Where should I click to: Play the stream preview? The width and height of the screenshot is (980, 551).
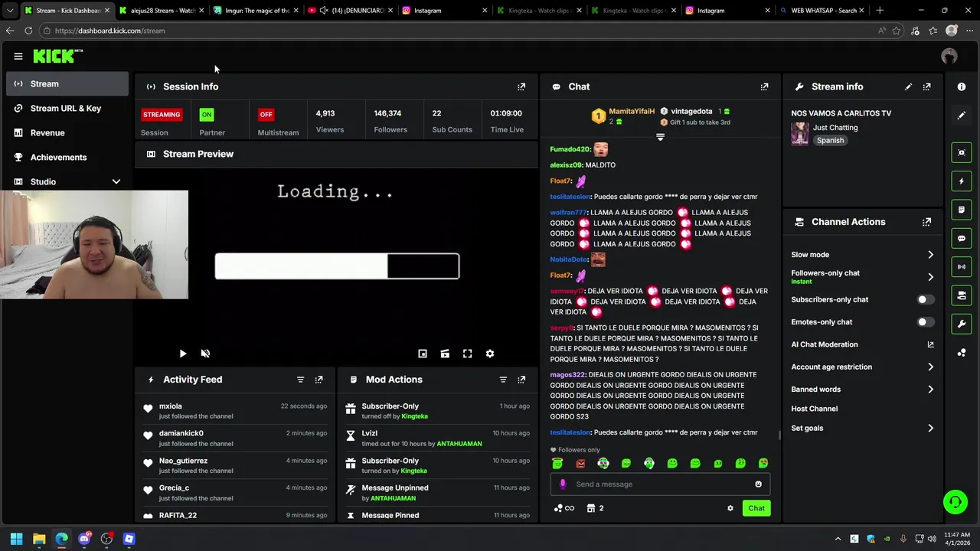click(182, 354)
